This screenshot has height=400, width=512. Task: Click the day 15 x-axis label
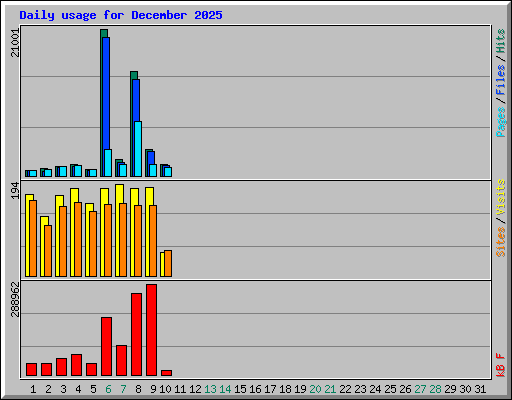[x=240, y=389]
